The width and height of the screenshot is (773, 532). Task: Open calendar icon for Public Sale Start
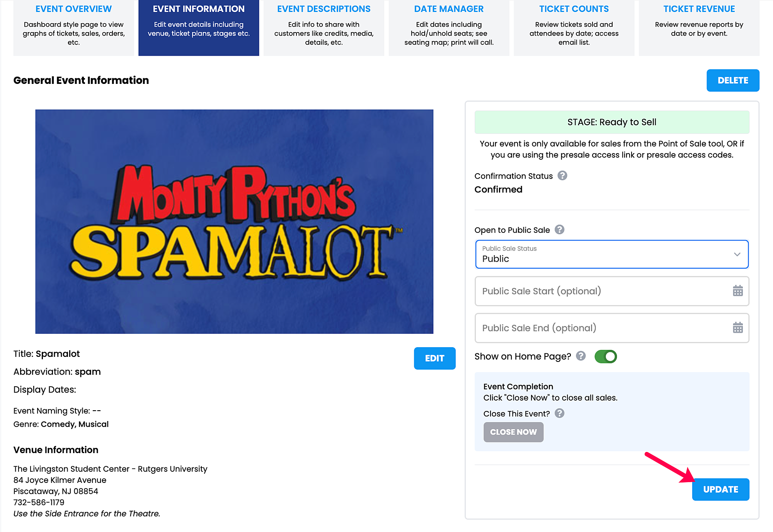coord(737,291)
